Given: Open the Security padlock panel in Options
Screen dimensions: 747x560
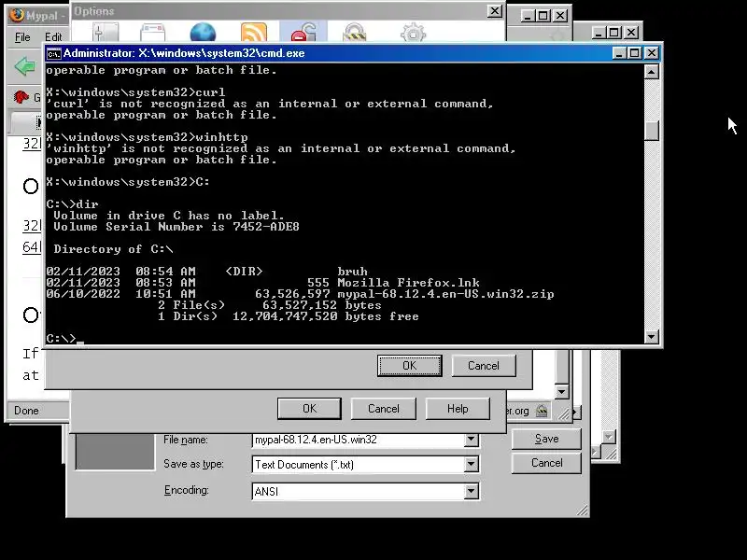Looking at the screenshot, I should pyautogui.click(x=355, y=33).
